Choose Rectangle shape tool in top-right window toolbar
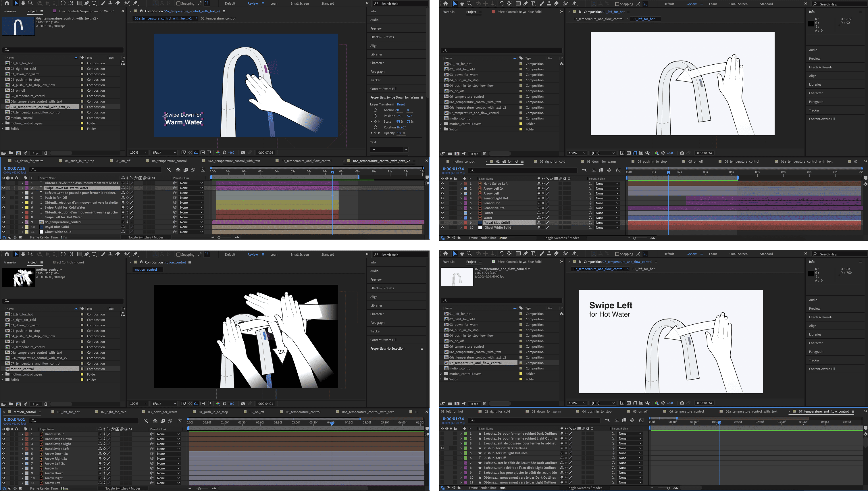This screenshot has width=868, height=491. tap(518, 4)
